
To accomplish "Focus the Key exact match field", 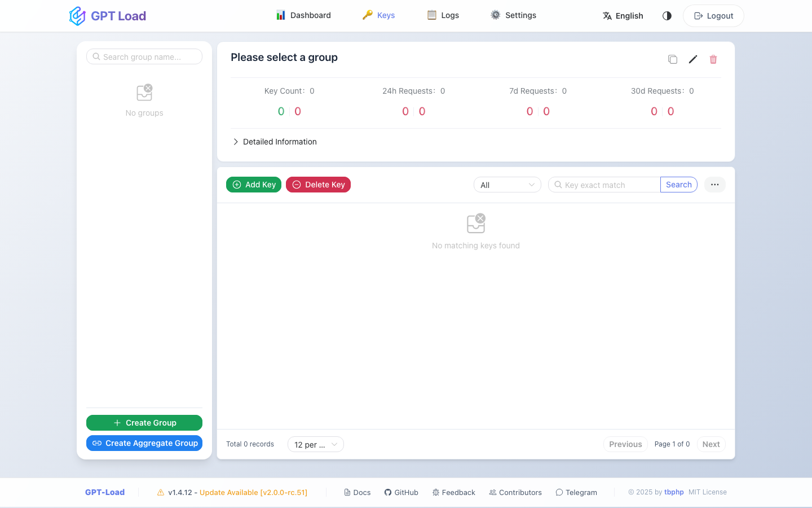I will (604, 185).
